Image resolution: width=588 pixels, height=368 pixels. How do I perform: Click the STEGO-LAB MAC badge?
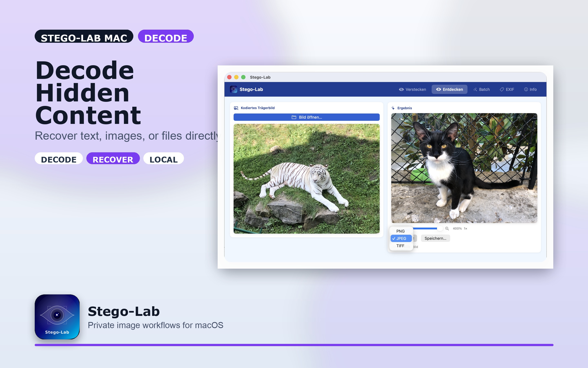click(x=84, y=36)
